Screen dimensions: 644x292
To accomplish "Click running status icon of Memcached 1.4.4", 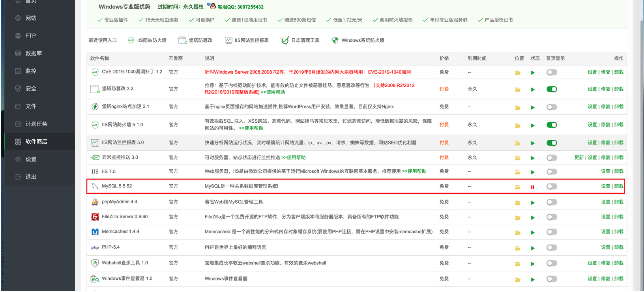I will [533, 232].
